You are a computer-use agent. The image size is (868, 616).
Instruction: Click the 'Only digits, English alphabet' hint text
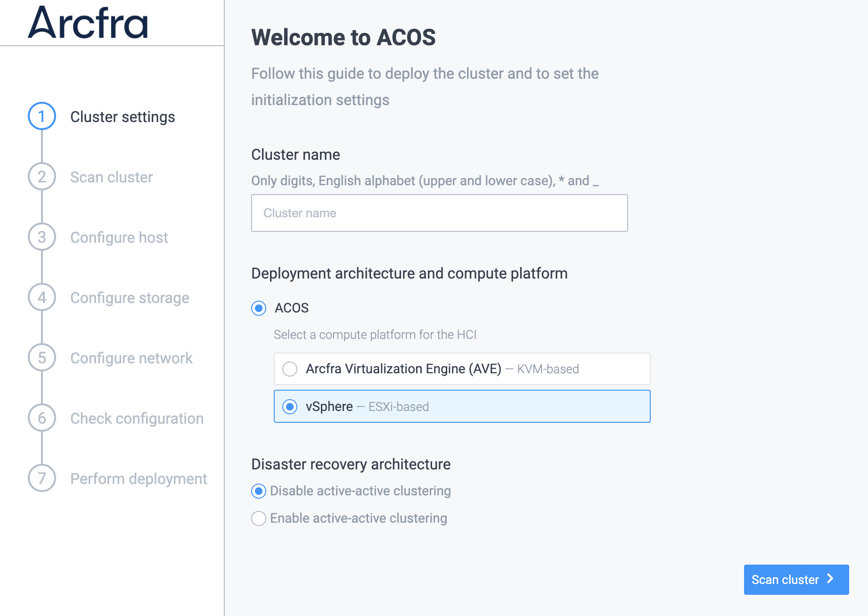pyautogui.click(x=425, y=181)
